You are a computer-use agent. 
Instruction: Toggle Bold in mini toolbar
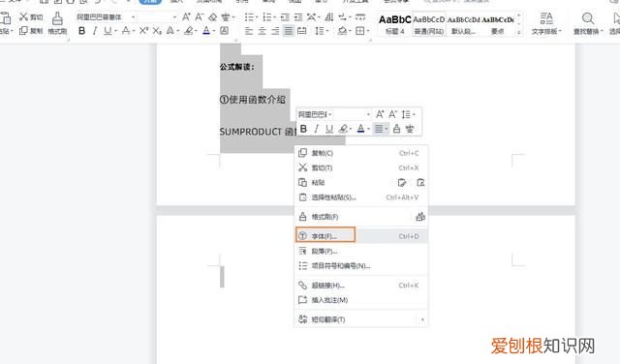[x=303, y=129]
